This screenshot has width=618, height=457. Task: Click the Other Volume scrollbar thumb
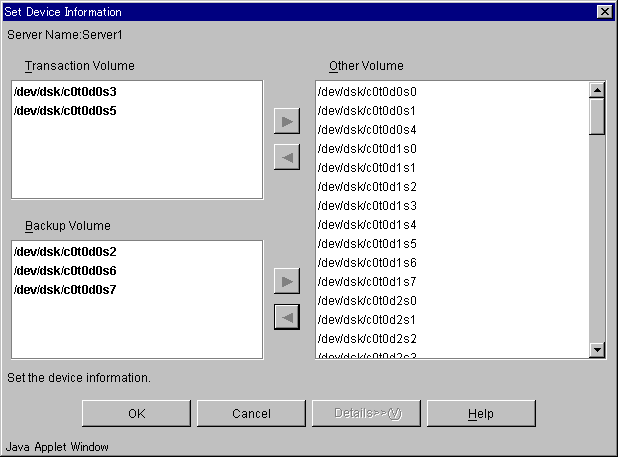tap(597, 117)
